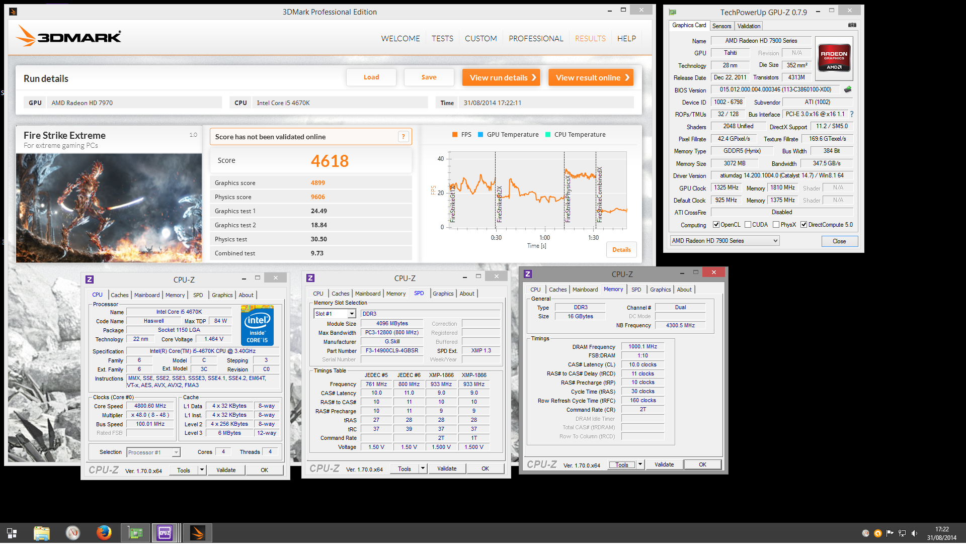Click the View run details button
The width and height of the screenshot is (966, 560).
501,77
